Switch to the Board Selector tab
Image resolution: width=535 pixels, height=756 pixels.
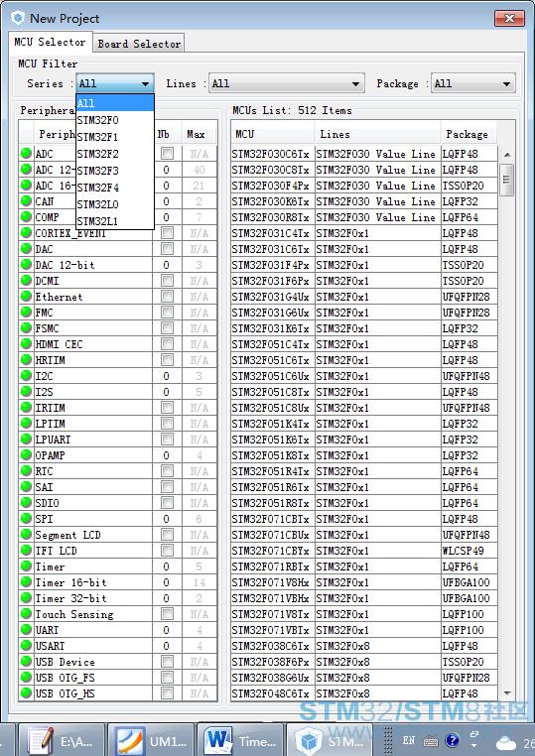tap(139, 44)
